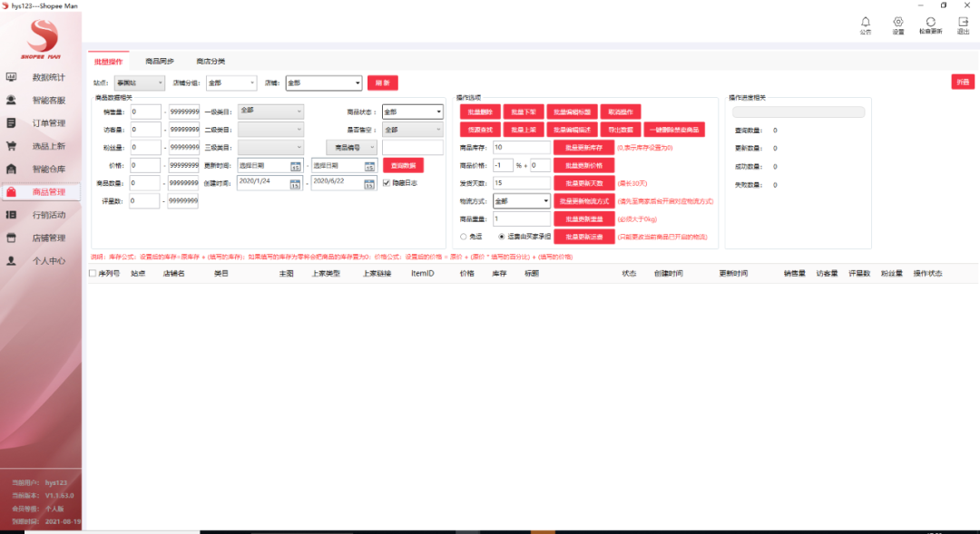Click the 批量更新库存 button
Viewport: 980px width, 534px height.
click(x=583, y=148)
